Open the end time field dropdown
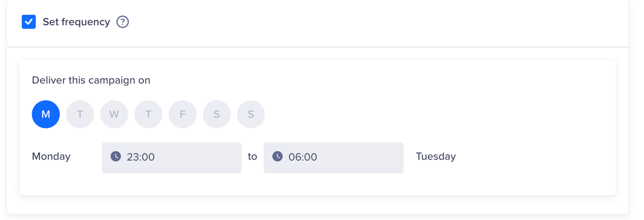This screenshot has width=644, height=220. tap(357, 157)
